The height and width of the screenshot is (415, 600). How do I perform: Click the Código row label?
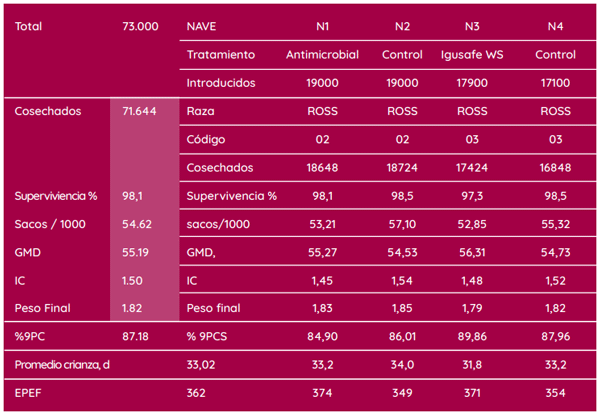tap(206, 139)
